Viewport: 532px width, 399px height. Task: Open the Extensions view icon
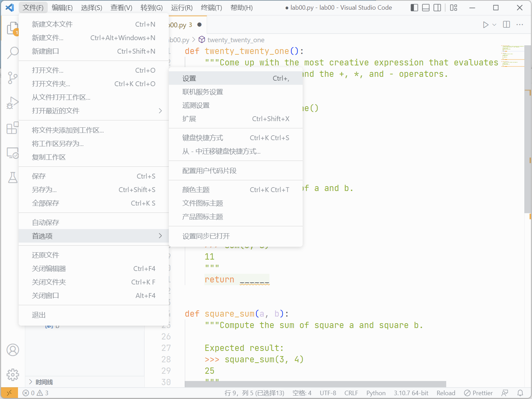[12, 128]
